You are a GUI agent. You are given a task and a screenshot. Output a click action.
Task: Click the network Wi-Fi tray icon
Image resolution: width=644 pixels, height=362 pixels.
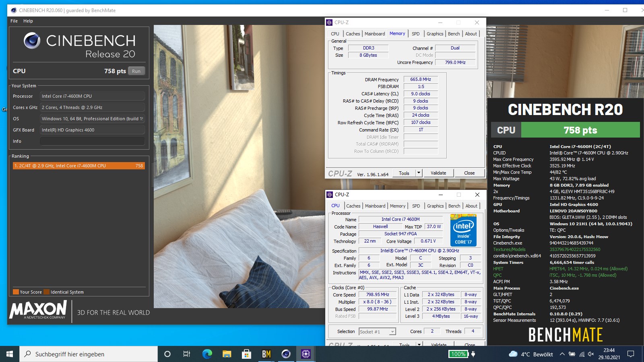[x=582, y=354]
